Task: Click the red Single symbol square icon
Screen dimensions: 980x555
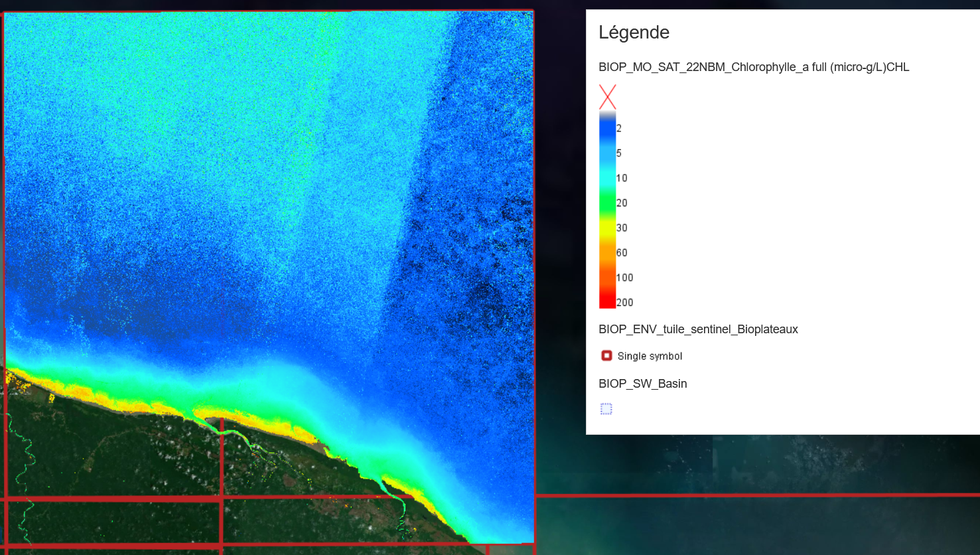Action: click(x=606, y=356)
